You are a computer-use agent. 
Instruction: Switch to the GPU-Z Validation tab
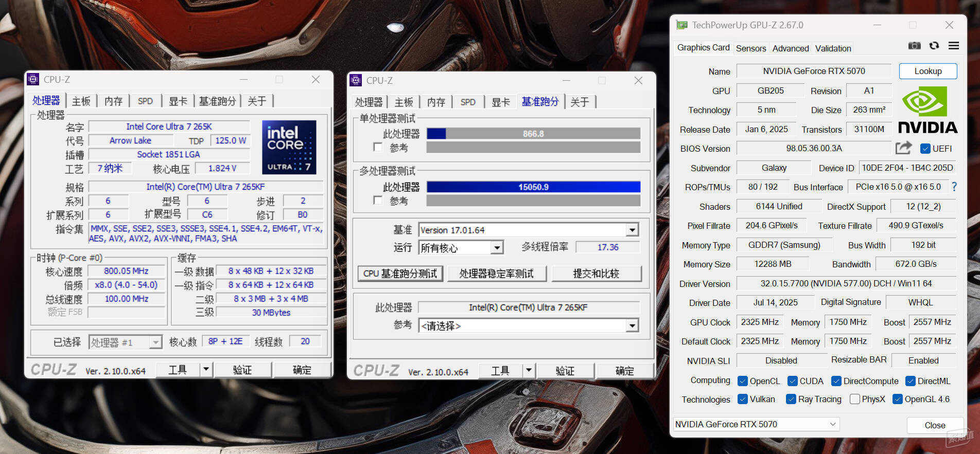pyautogui.click(x=833, y=48)
